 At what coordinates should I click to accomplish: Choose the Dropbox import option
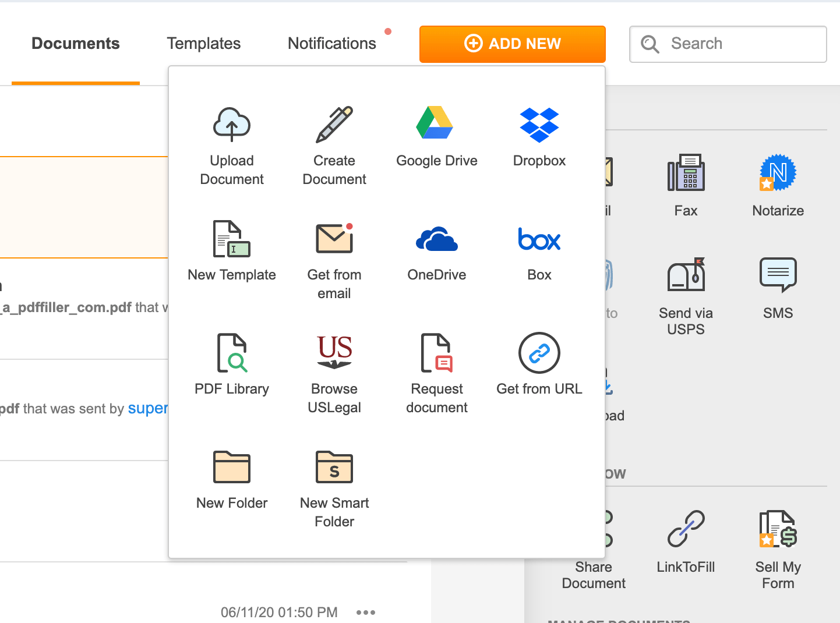[539, 137]
